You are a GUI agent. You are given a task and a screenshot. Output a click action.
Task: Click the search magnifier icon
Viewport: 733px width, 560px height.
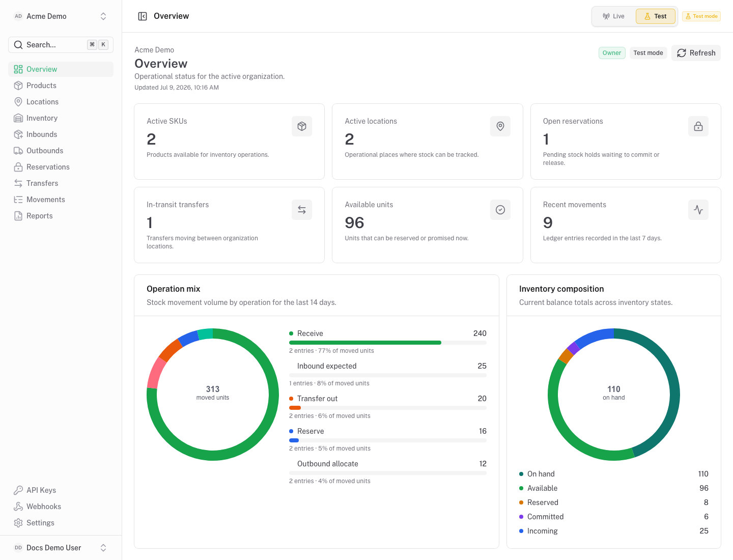tap(18, 45)
